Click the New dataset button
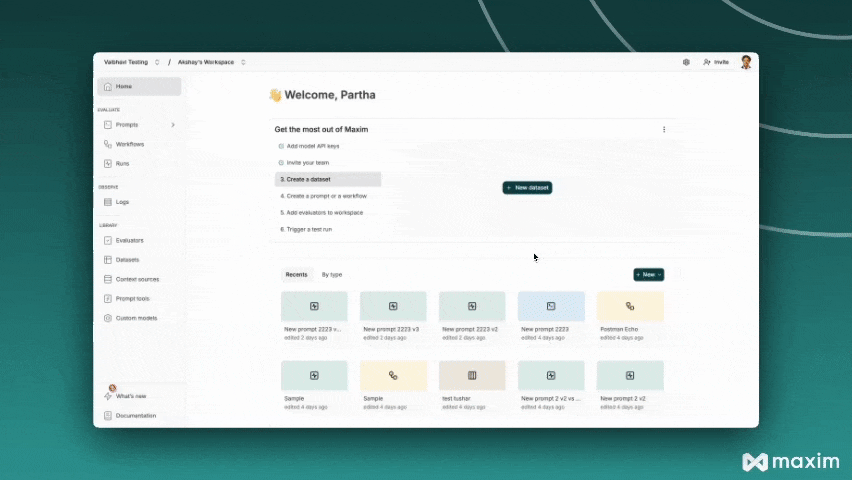 tap(527, 188)
